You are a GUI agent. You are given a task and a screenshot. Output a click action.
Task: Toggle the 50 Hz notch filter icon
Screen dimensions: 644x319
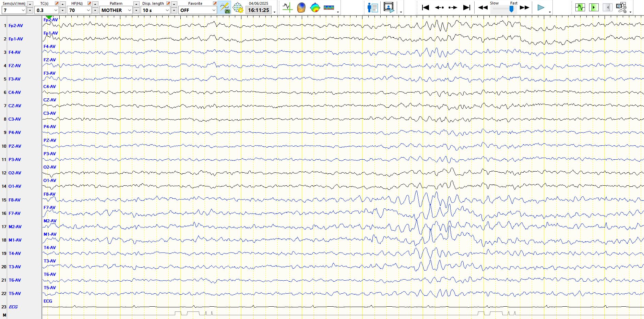tap(225, 8)
